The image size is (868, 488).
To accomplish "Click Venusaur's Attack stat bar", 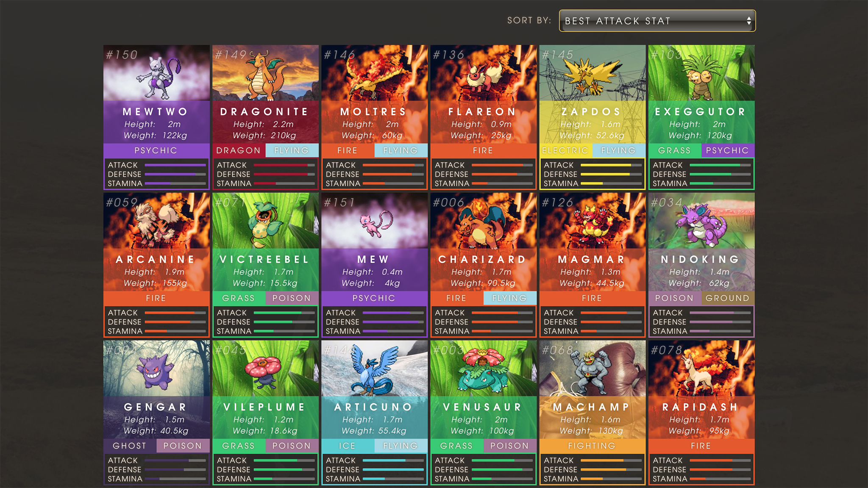I will [502, 460].
